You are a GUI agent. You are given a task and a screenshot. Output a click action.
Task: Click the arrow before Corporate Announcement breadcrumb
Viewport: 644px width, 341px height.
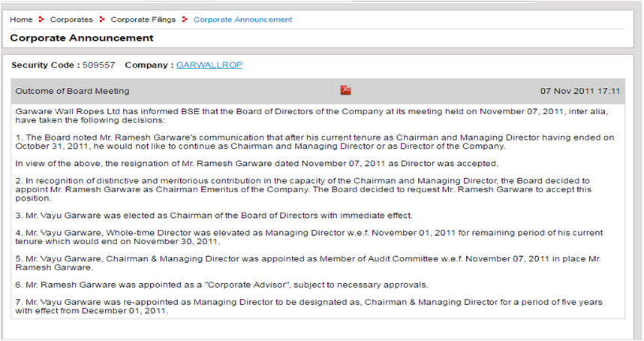click(x=185, y=20)
